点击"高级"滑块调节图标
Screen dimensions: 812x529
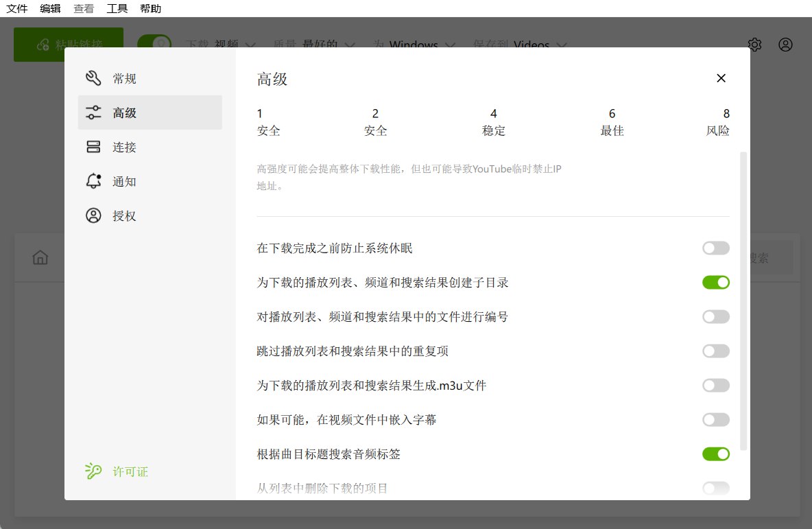(93, 113)
